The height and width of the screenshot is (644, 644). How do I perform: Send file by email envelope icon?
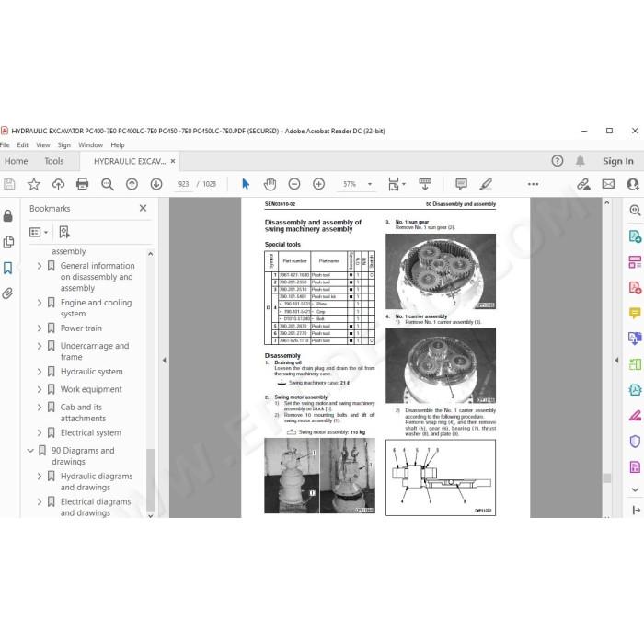point(608,184)
